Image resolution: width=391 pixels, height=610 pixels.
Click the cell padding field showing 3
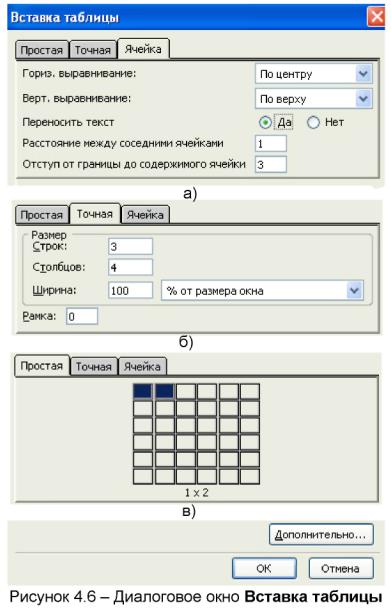coord(271,165)
